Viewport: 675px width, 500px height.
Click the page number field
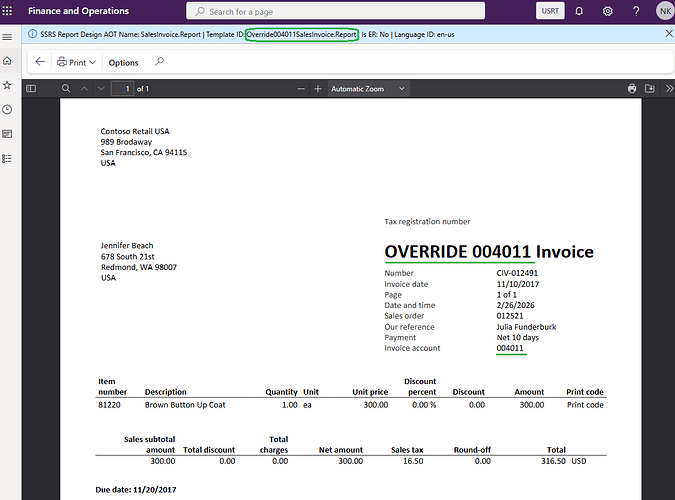122,89
